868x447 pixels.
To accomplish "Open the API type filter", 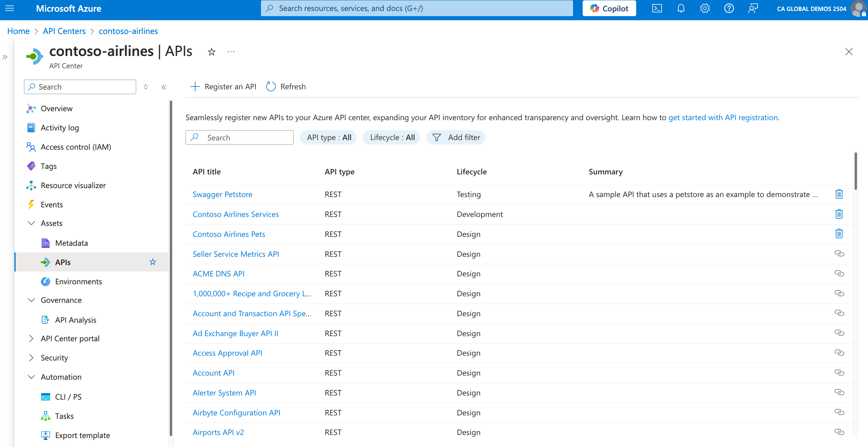I will (328, 137).
